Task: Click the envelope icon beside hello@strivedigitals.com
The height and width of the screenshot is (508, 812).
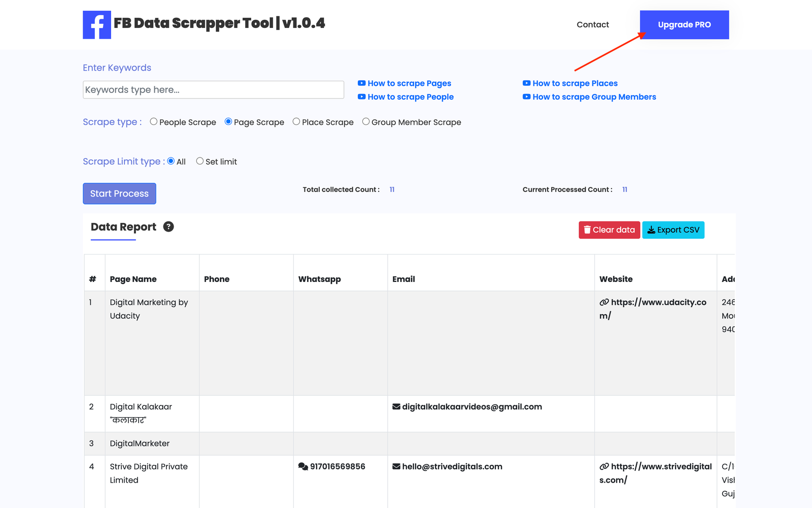Action: tap(396, 466)
